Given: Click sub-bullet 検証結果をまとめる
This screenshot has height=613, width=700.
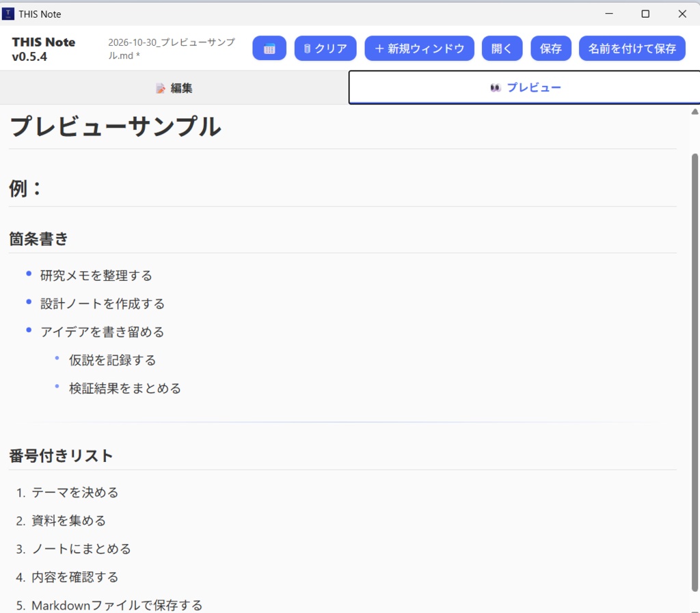Looking at the screenshot, I should 125,388.
